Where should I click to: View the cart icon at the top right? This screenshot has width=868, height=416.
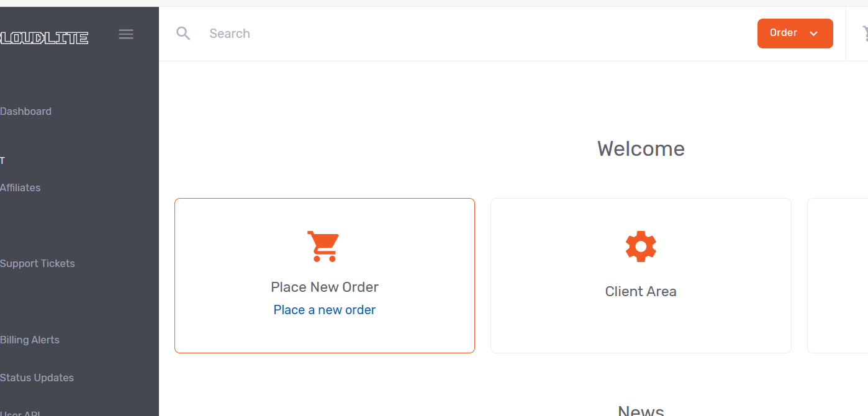864,33
